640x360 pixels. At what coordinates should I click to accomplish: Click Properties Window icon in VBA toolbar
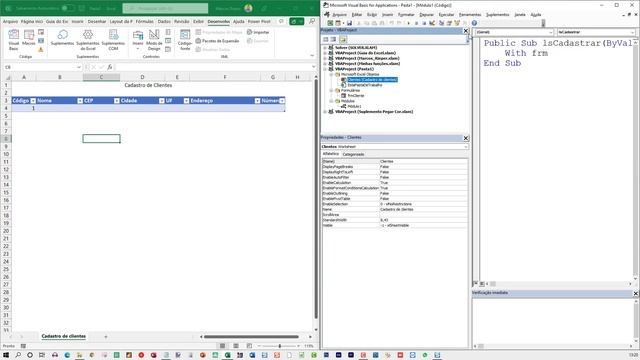point(449,23)
